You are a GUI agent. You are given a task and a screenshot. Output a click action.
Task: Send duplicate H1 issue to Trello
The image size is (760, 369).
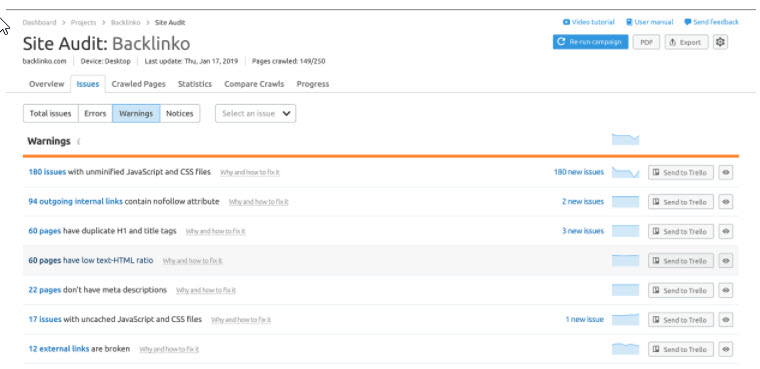[681, 231]
